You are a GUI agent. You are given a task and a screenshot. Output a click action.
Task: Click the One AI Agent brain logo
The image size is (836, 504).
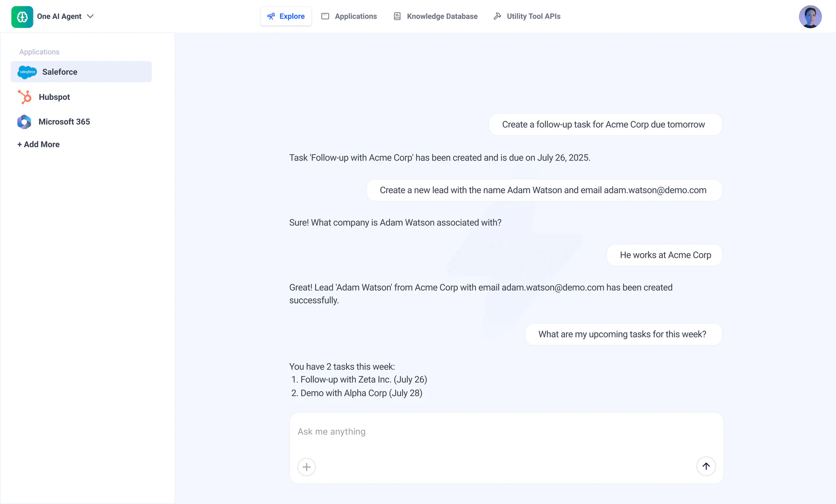click(22, 17)
